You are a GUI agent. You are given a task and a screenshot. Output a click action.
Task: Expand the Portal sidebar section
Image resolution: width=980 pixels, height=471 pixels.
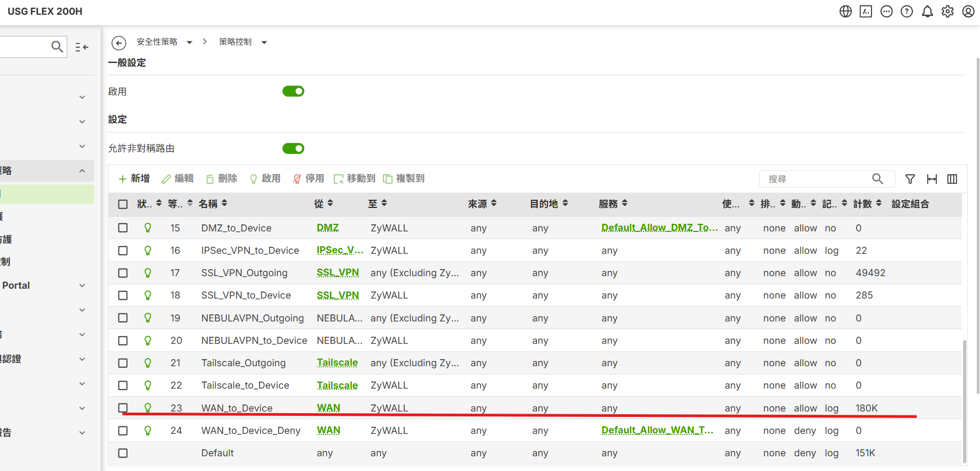[x=82, y=285]
